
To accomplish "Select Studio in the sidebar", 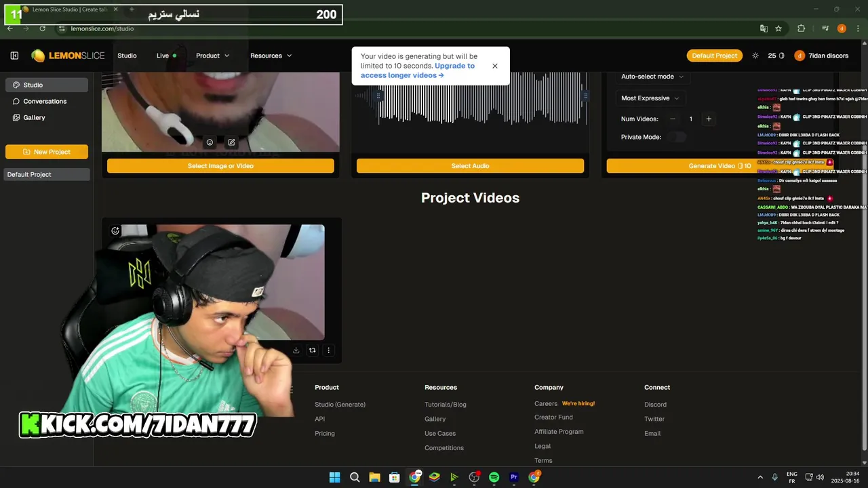I will pos(47,85).
